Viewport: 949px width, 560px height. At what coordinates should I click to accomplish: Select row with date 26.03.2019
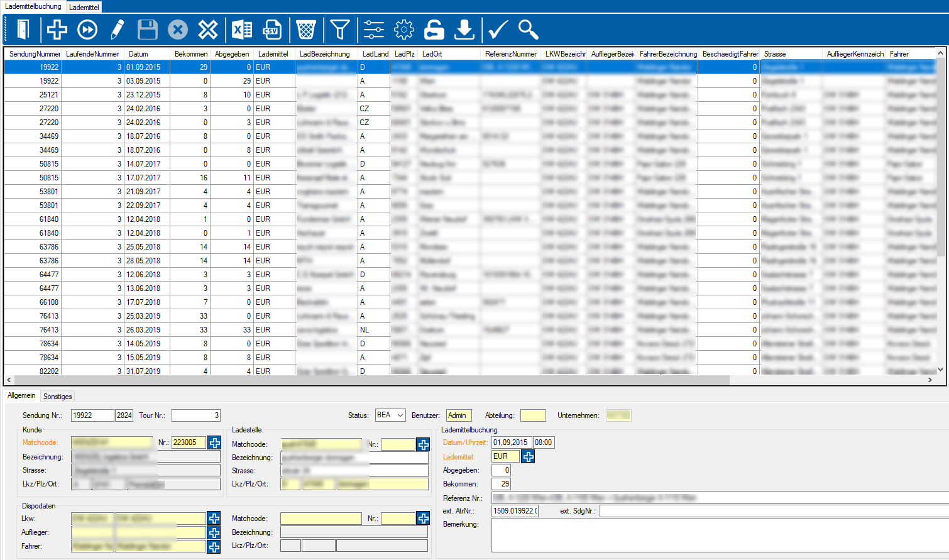[x=470, y=330]
